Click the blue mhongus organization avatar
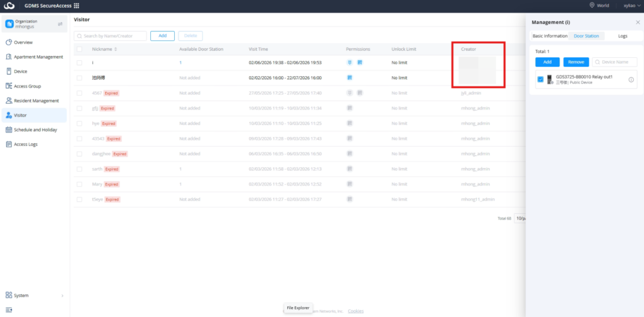 pos(9,24)
